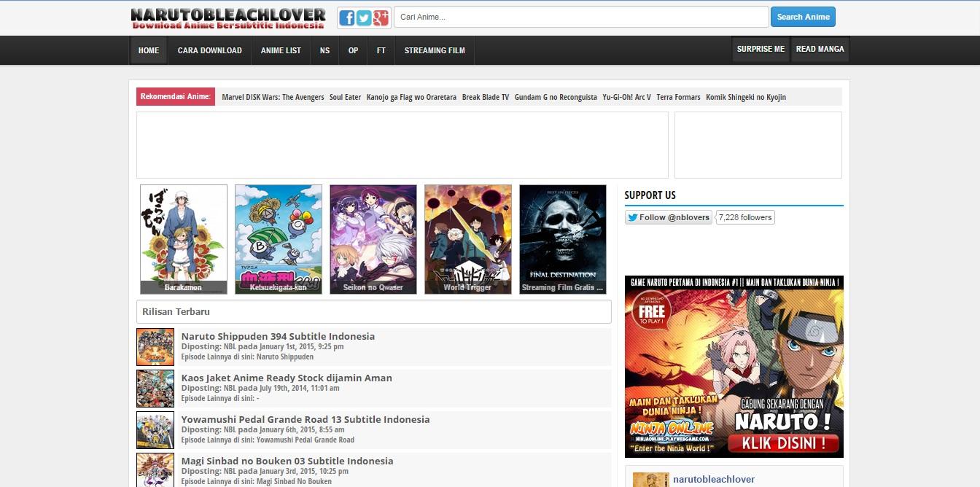Open Terra Formars recommendation
The height and width of the screenshot is (487, 980).
(x=678, y=97)
